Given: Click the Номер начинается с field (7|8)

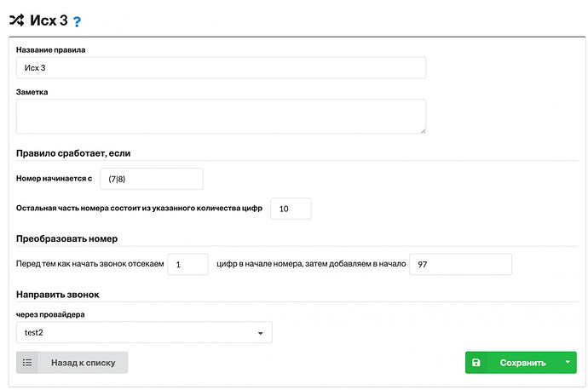Looking at the screenshot, I should pos(152,179).
